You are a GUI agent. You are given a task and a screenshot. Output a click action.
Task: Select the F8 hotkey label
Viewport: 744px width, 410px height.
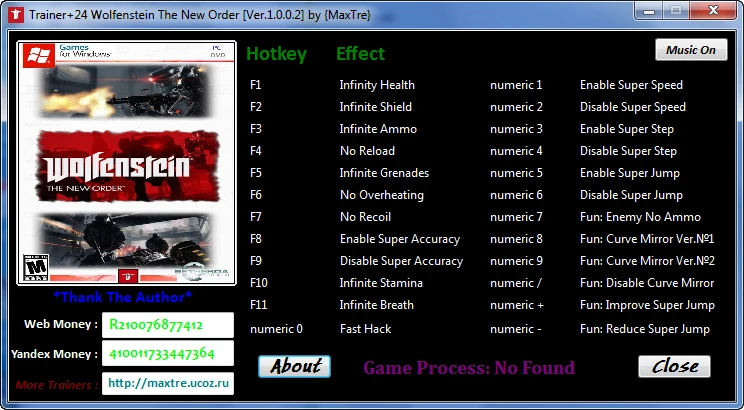256,239
